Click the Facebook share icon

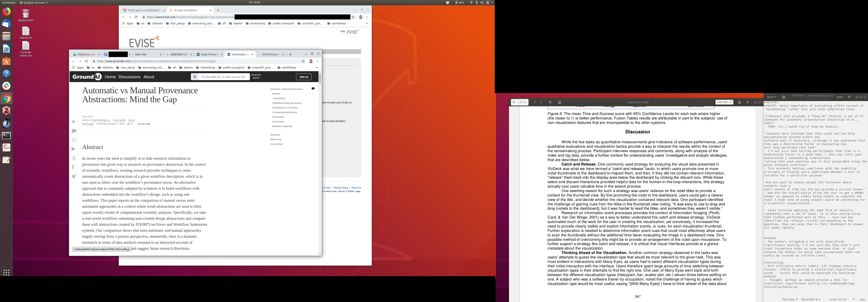click(73, 167)
